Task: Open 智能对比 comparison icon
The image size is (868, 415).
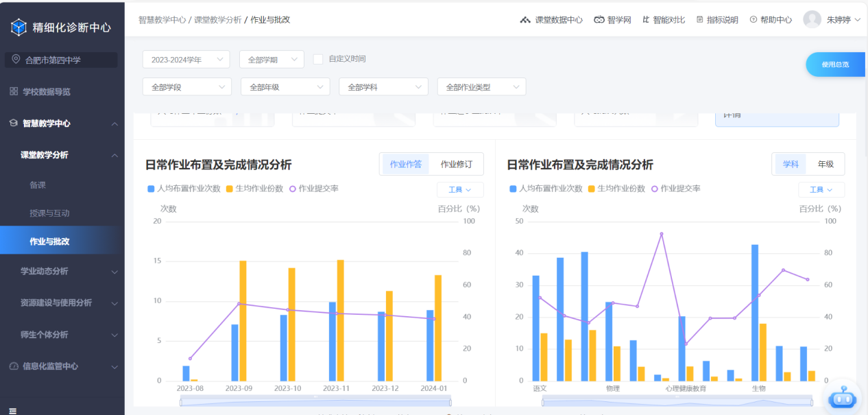Action: point(646,20)
